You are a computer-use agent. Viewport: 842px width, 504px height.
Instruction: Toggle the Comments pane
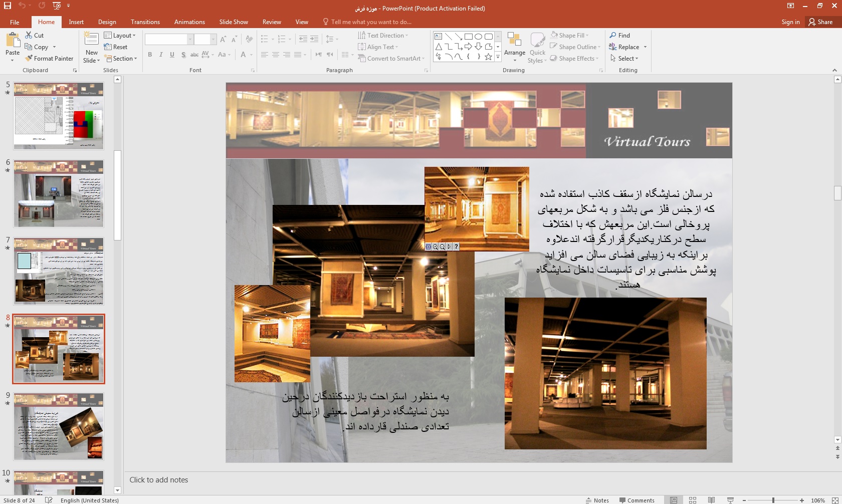(x=637, y=500)
